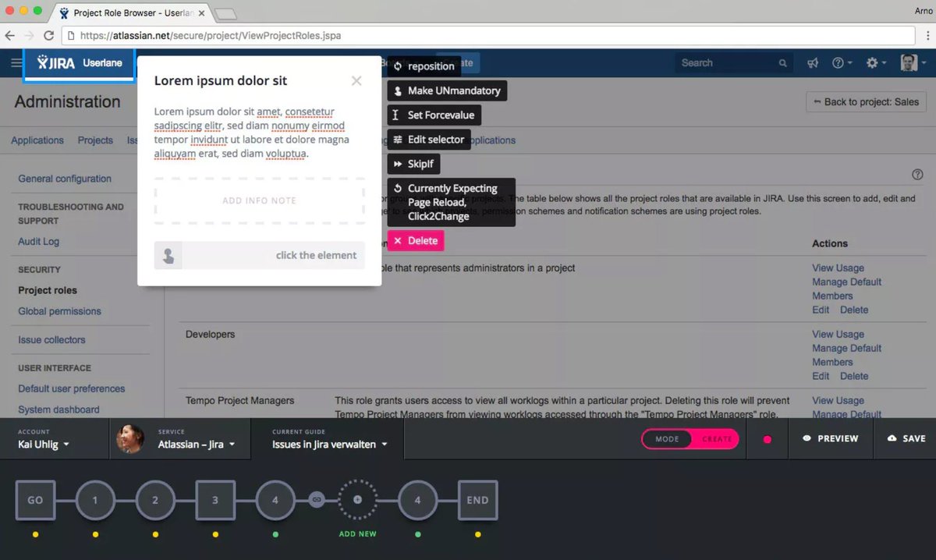This screenshot has height=560, width=936.
Task: Click Currently Expecting Page Reload option
Action: pyautogui.click(x=452, y=202)
